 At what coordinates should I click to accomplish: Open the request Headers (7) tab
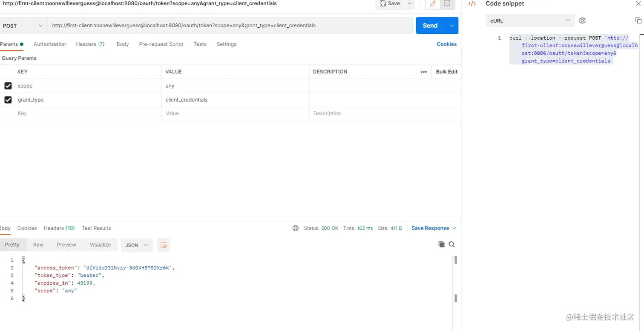pyautogui.click(x=90, y=44)
